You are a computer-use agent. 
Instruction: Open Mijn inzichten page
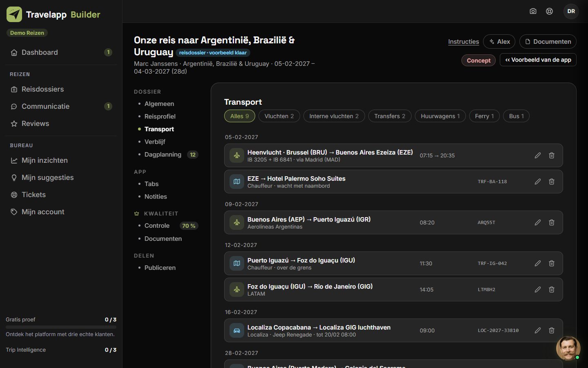pyautogui.click(x=61, y=160)
